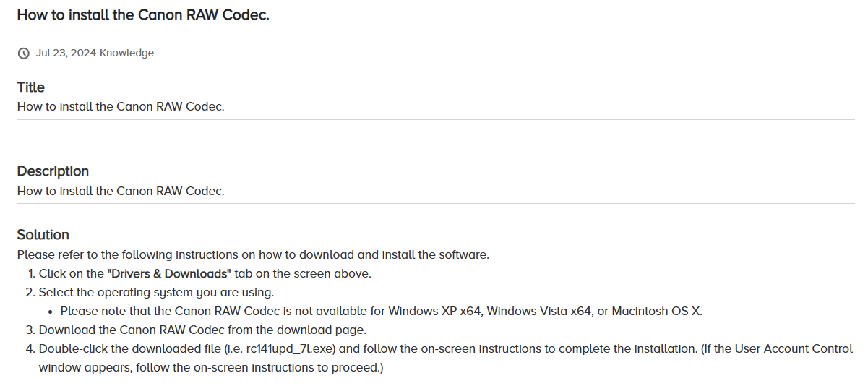Image resolution: width=868 pixels, height=386 pixels.
Task: Click the "Macintosh OS X" text in the note
Action: [x=657, y=312]
